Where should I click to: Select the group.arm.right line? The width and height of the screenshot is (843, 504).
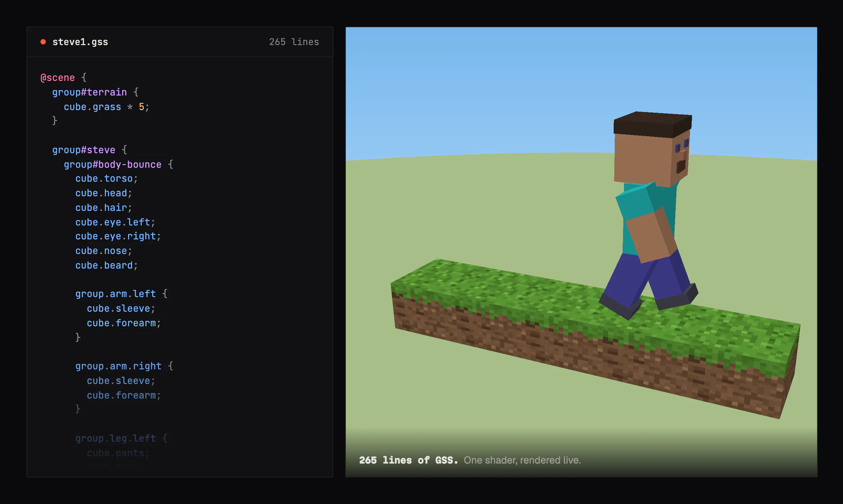[x=124, y=366]
